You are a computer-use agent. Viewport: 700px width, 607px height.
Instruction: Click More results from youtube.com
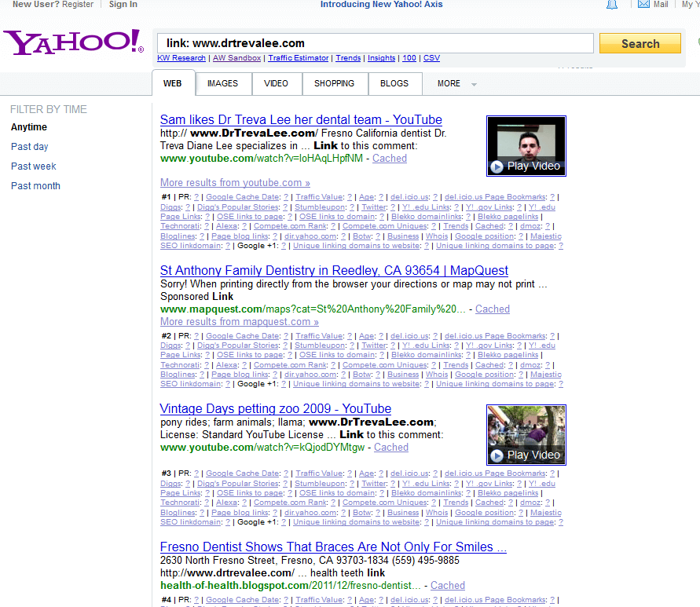click(235, 182)
